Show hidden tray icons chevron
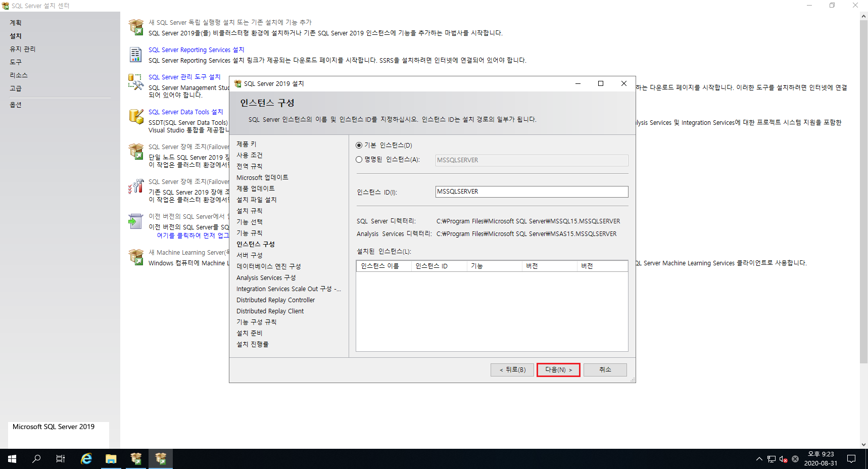The image size is (868, 469). coord(759,459)
